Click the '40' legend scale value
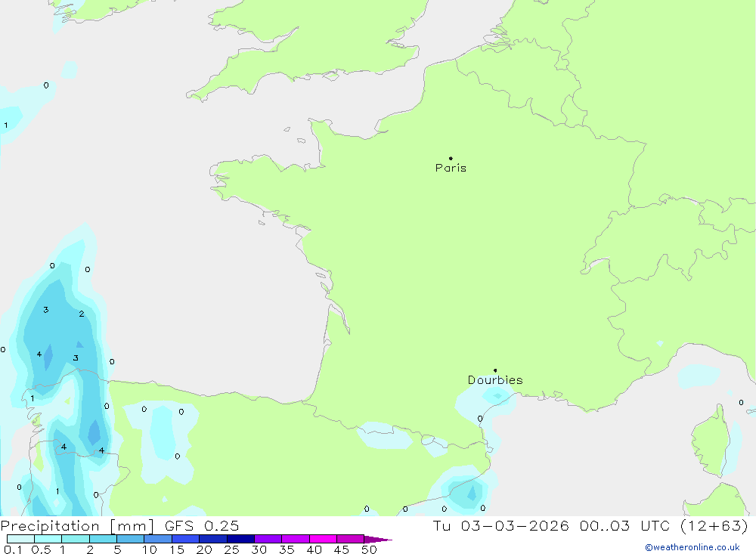The width and height of the screenshot is (756, 554). [314, 549]
